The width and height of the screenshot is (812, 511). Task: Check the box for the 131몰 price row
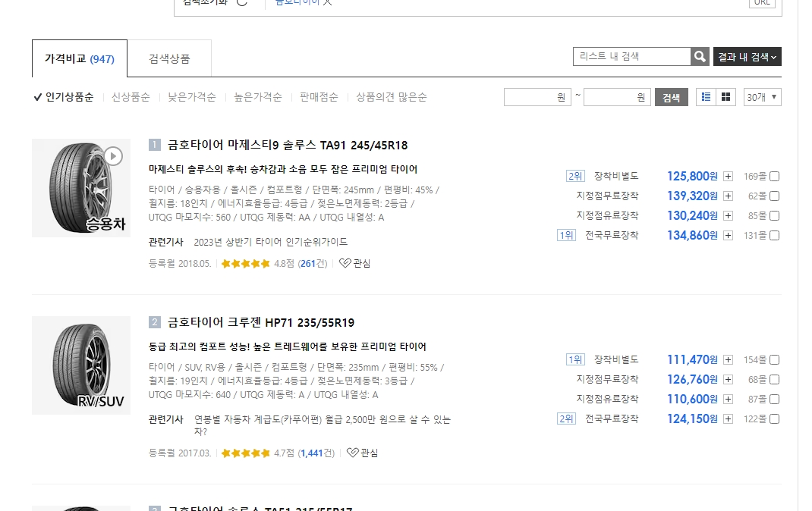[x=774, y=235]
